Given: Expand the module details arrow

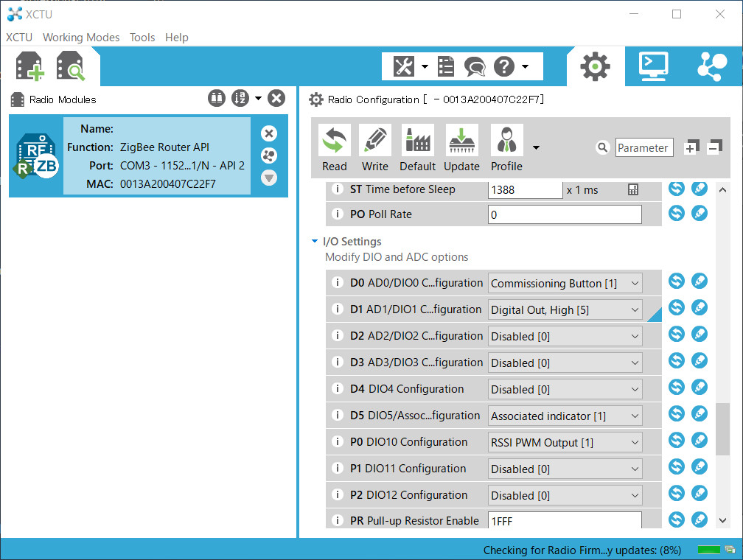Looking at the screenshot, I should (269, 178).
